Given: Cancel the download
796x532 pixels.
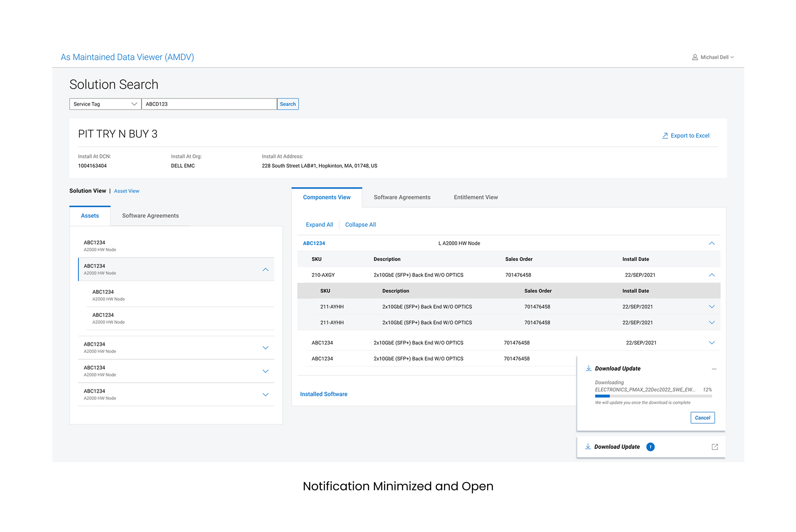Looking at the screenshot, I should click(x=702, y=418).
